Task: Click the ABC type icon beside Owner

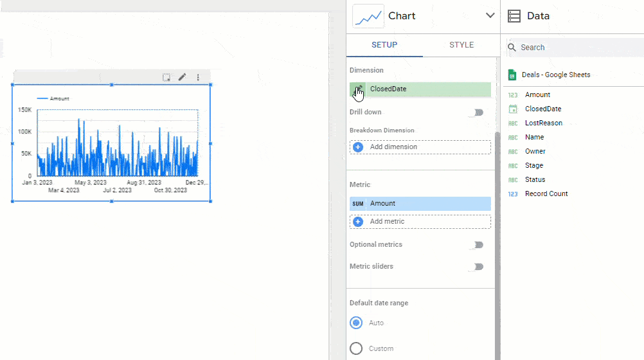Action: pos(513,152)
